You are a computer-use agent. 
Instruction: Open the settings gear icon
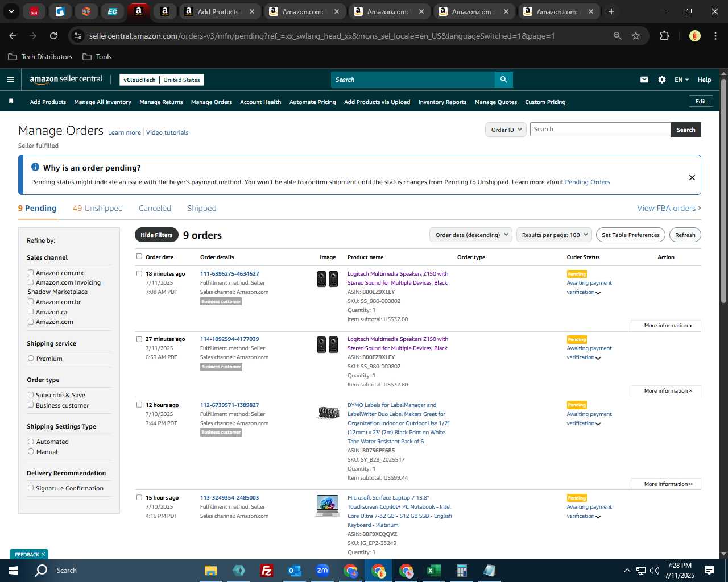662,80
